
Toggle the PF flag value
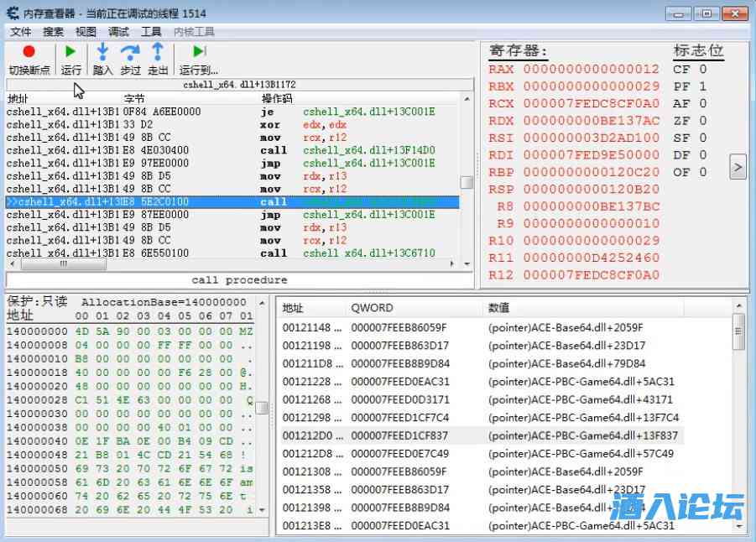[x=702, y=86]
